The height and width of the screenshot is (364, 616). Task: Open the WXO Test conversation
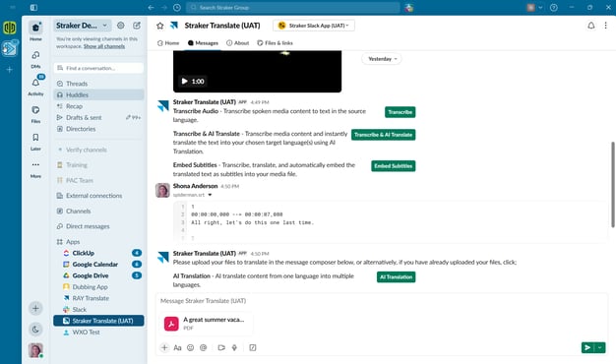click(99, 333)
